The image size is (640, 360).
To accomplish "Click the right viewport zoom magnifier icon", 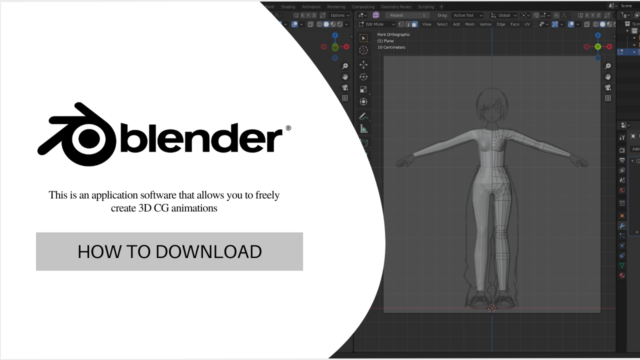I will pos(608,66).
